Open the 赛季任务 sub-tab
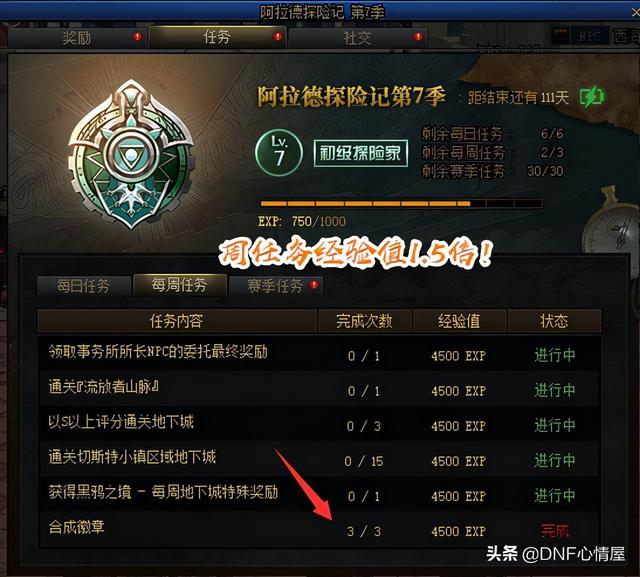The image size is (640, 577). pos(276,286)
